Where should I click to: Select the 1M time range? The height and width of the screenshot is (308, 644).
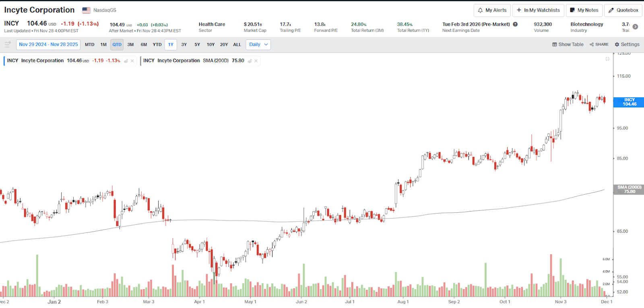tap(103, 45)
